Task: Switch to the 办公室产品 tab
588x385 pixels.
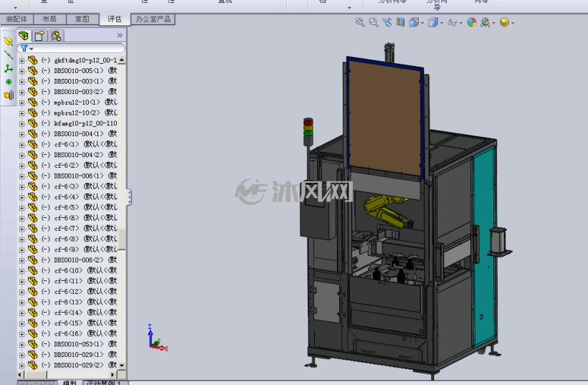Action: (x=153, y=19)
